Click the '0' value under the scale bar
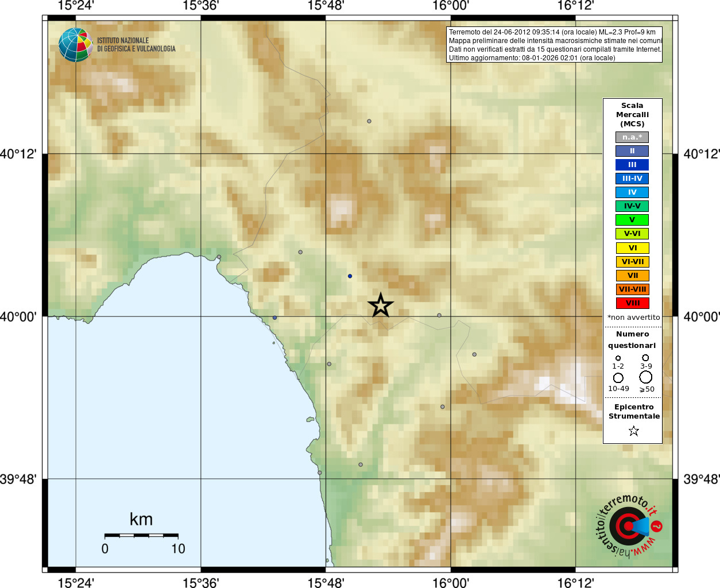The height and width of the screenshot is (588, 720). click(x=105, y=549)
